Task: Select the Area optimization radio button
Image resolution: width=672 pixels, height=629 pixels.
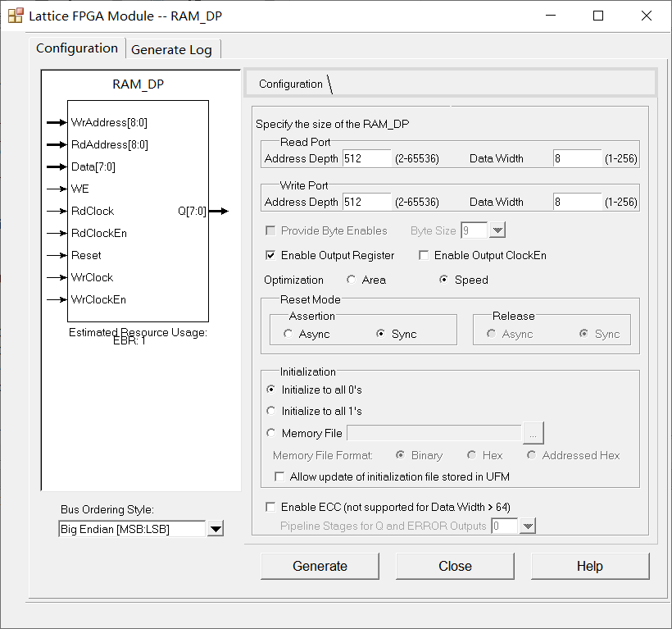Action: click(352, 280)
